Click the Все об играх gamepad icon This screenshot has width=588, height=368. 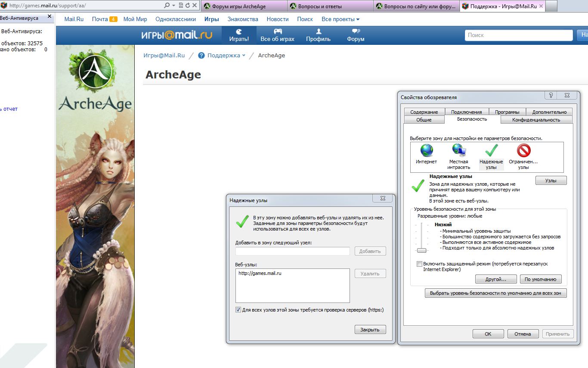point(278,31)
